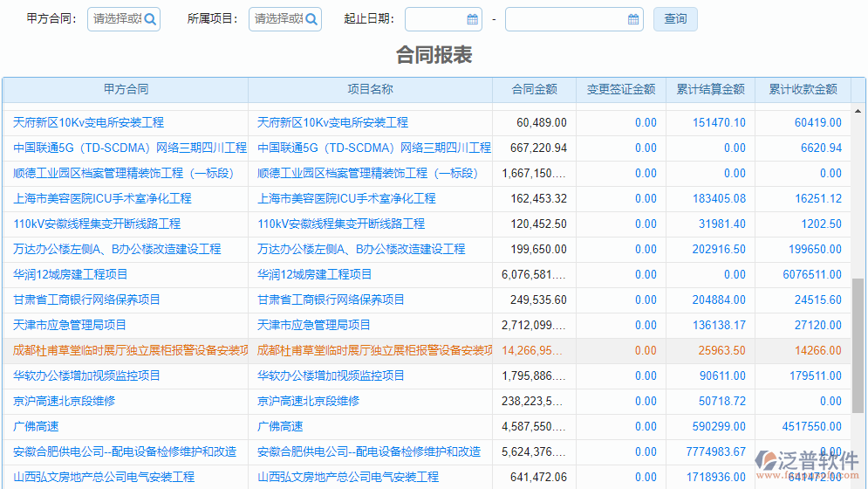Click search icon in 所属项目 filter
This screenshot has width=868, height=489.
click(x=311, y=19)
